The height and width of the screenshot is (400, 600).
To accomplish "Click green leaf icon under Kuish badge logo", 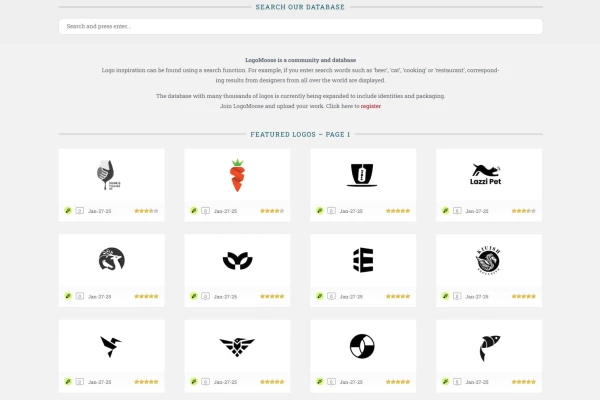I will click(445, 296).
